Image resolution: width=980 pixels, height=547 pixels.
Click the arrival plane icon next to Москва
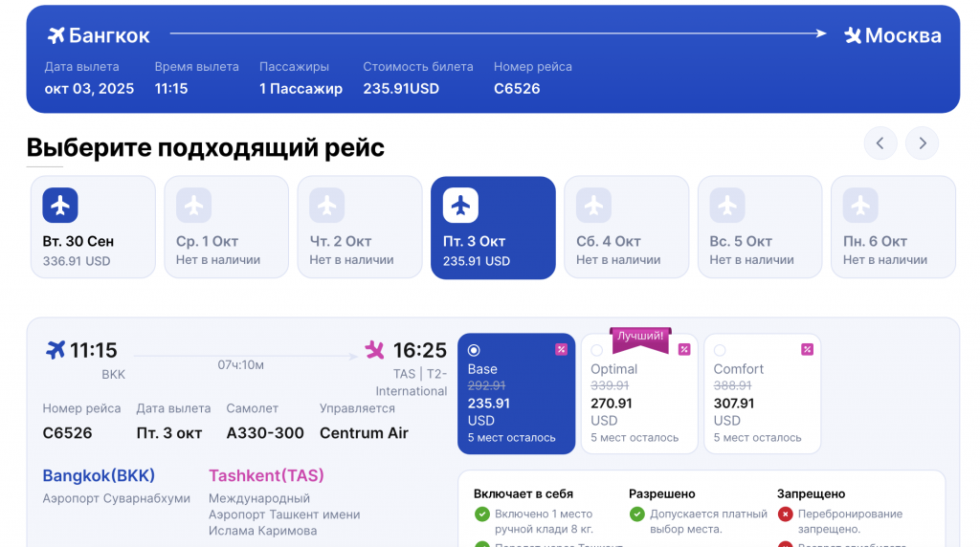853,35
